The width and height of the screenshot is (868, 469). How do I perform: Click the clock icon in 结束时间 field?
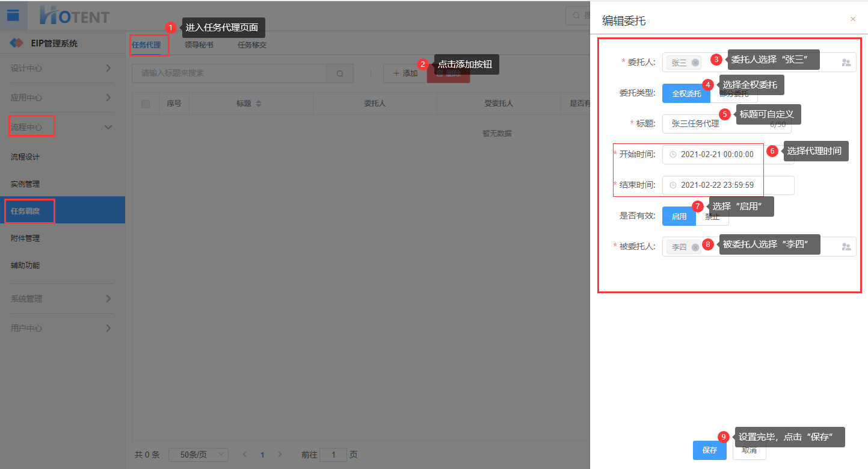click(x=673, y=185)
